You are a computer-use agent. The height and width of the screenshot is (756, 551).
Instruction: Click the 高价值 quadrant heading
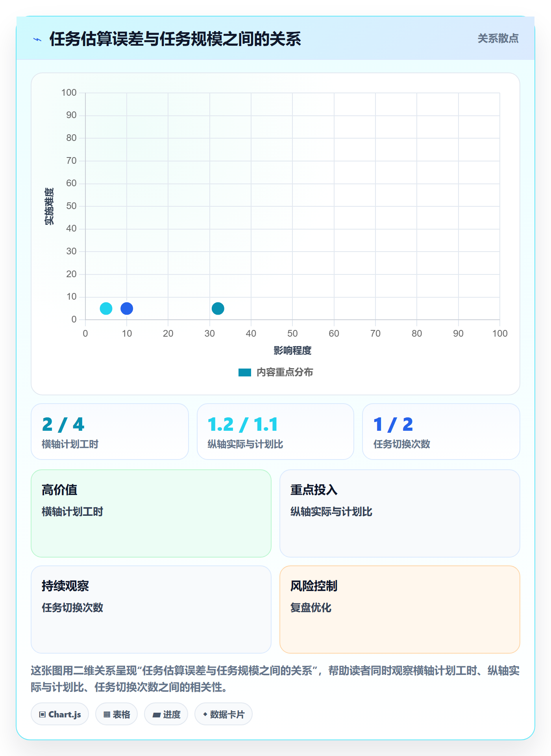pos(59,490)
